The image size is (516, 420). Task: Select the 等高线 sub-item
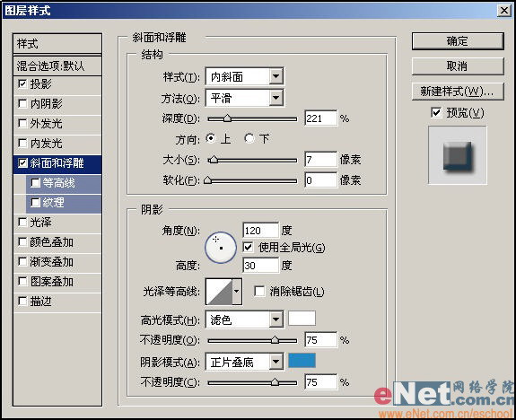coord(64,183)
